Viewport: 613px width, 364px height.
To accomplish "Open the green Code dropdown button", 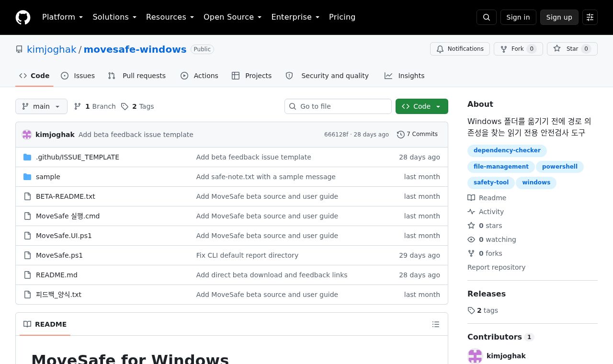I will (422, 106).
